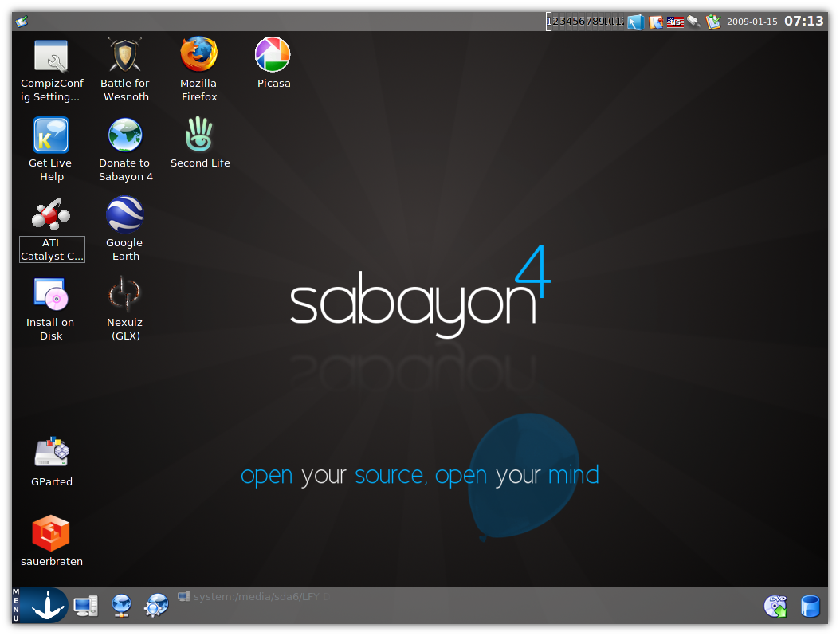Open Battle for Wesnoth game icon
Image resolution: width=840 pixels, height=636 pixels.
click(x=125, y=55)
